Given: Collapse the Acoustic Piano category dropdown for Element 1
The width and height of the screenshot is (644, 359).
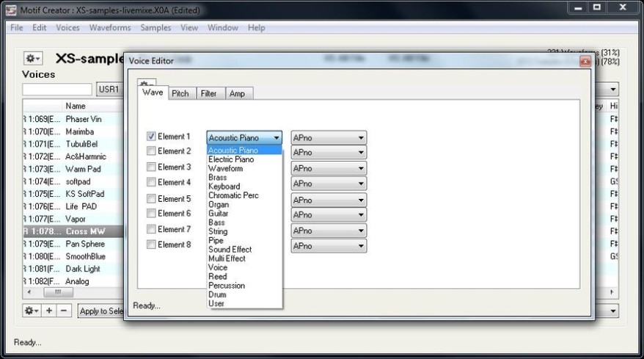Looking at the screenshot, I should coord(244,138).
